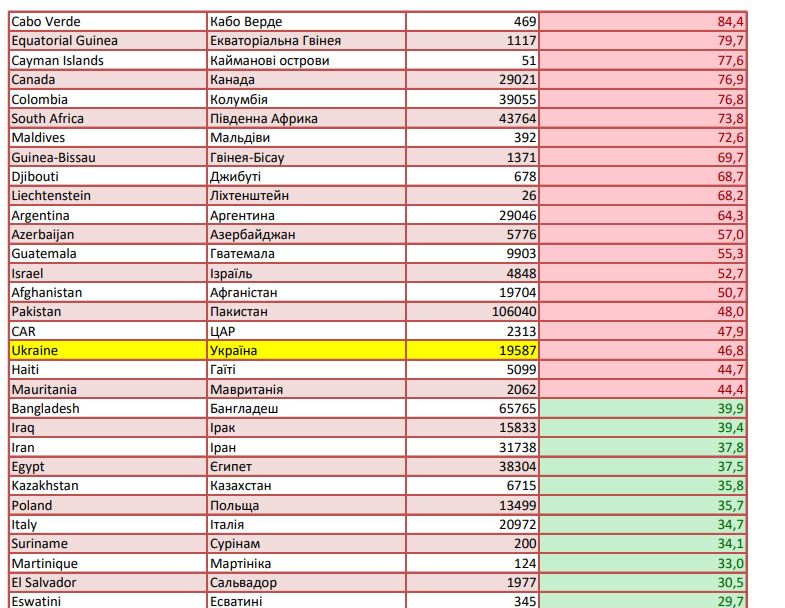785x608 pixels.
Task: Click Italy's count 20972
Action: point(472,525)
